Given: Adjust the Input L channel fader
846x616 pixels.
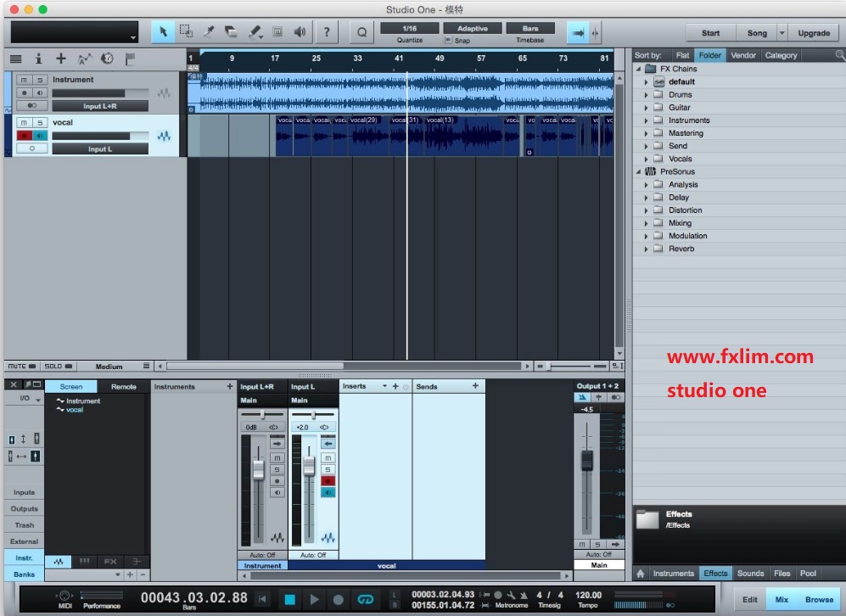Looking at the screenshot, I should point(309,466).
